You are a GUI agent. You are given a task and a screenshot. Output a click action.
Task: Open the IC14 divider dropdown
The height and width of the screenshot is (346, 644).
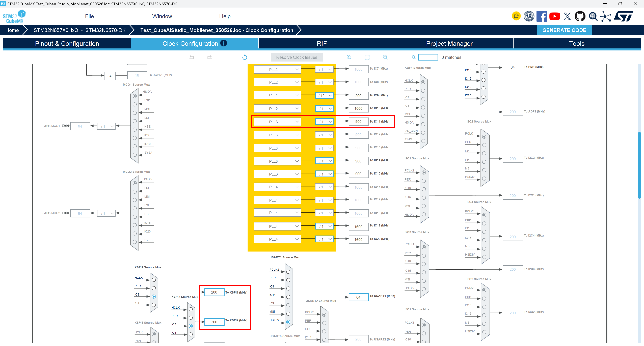coord(325,161)
